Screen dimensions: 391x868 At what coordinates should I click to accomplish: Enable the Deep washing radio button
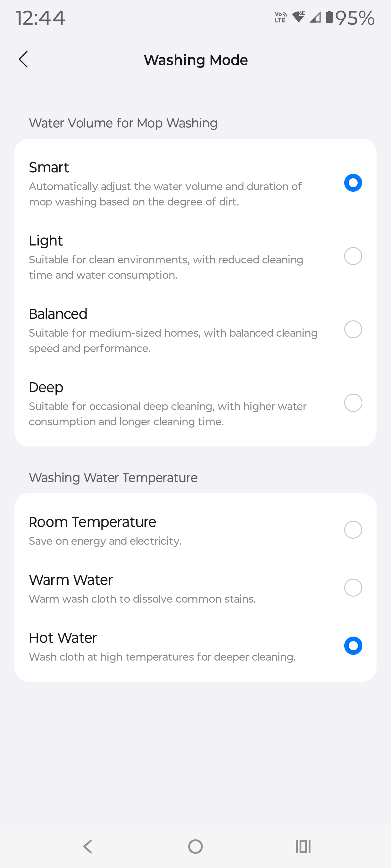point(353,403)
